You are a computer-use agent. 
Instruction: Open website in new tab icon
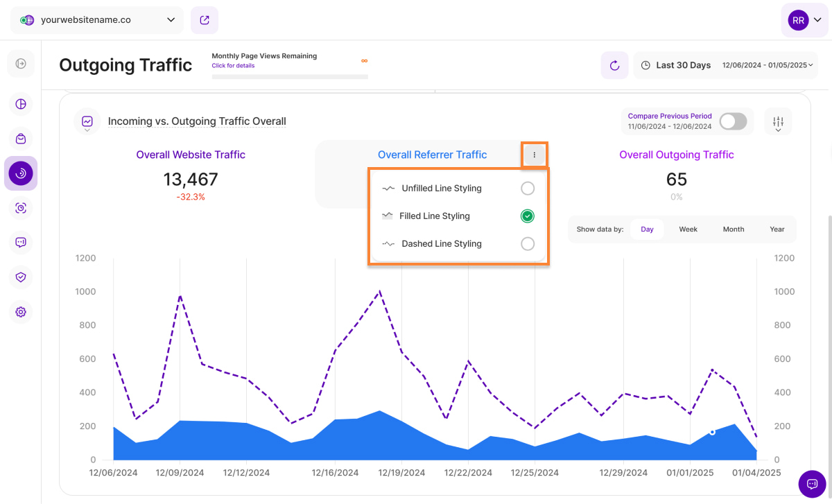205,20
